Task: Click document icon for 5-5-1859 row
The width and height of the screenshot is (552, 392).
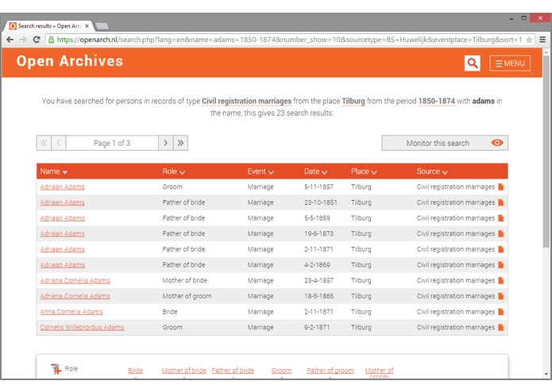Action: (501, 218)
